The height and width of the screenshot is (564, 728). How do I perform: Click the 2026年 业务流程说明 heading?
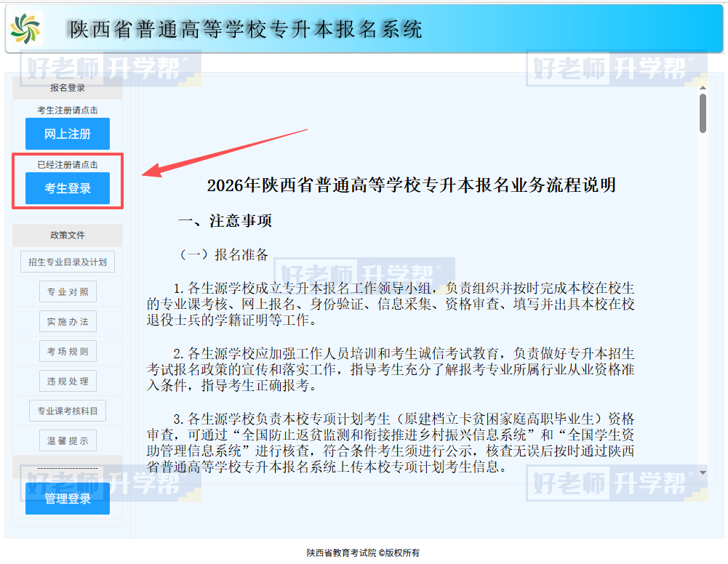click(x=412, y=185)
